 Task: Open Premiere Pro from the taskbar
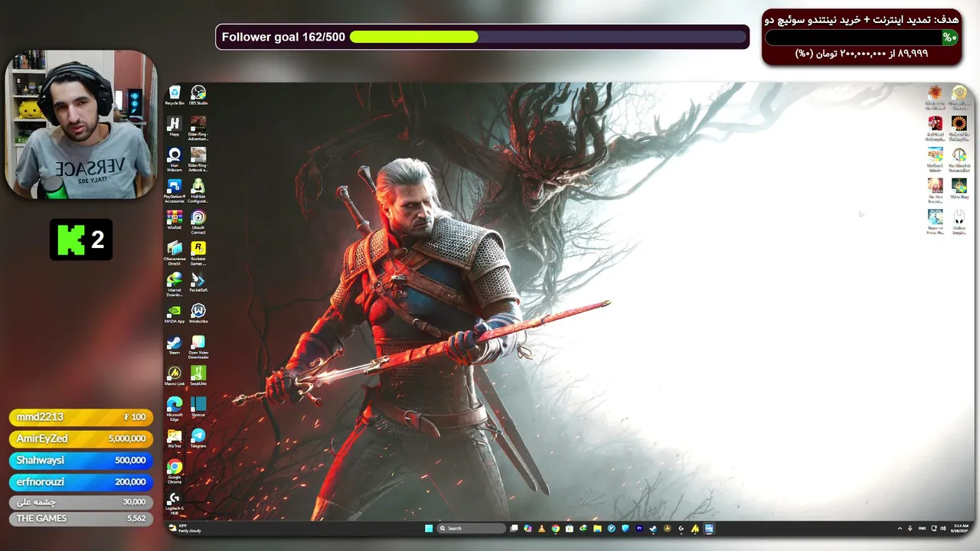(x=639, y=528)
